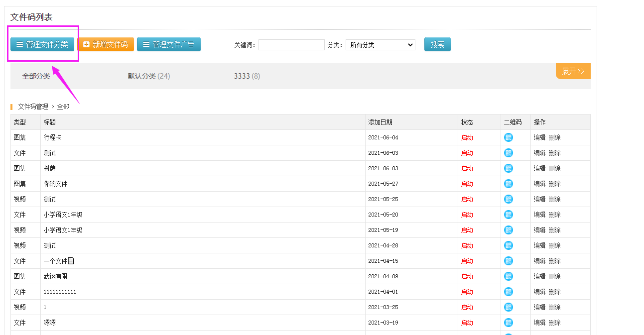Click 删除 link for 你的文件 row
The width and height of the screenshot is (644, 335).
tap(554, 184)
